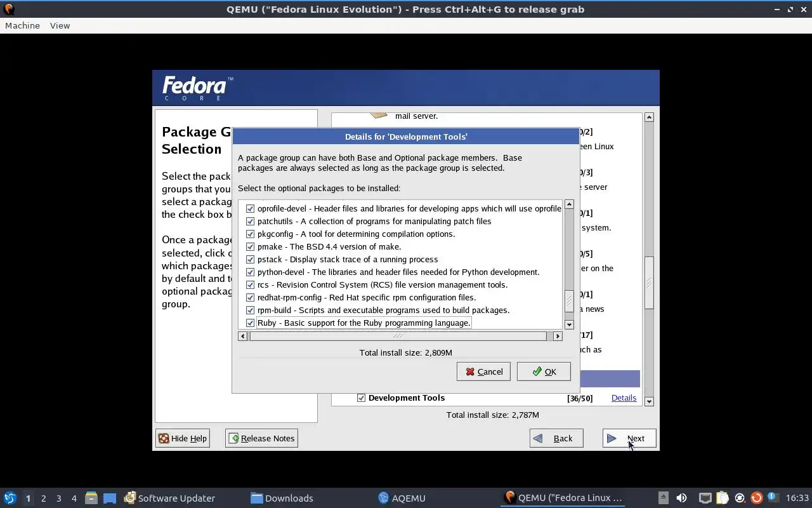
Task: Uncheck the Development Tools group checkbox
Action: 361,398
